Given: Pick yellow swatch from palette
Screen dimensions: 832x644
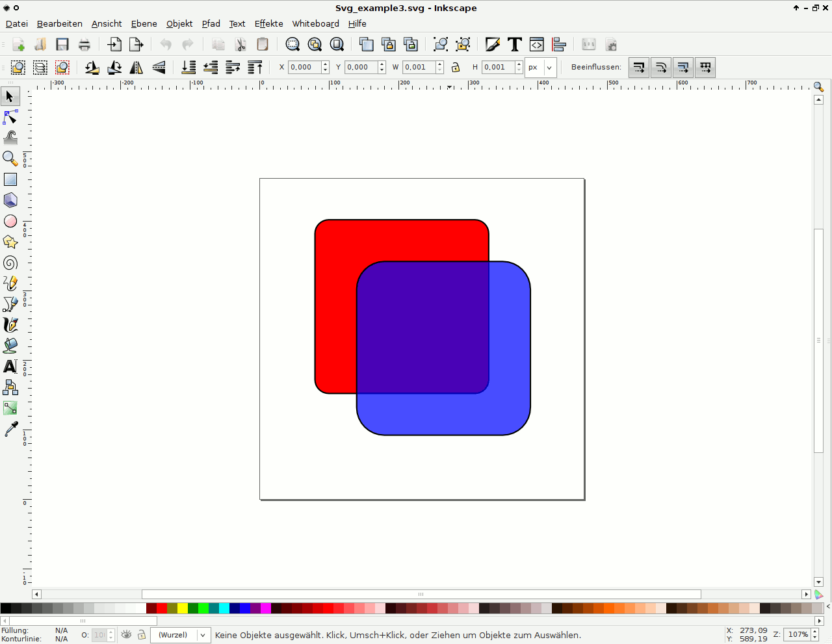Looking at the screenshot, I should [x=183, y=608].
